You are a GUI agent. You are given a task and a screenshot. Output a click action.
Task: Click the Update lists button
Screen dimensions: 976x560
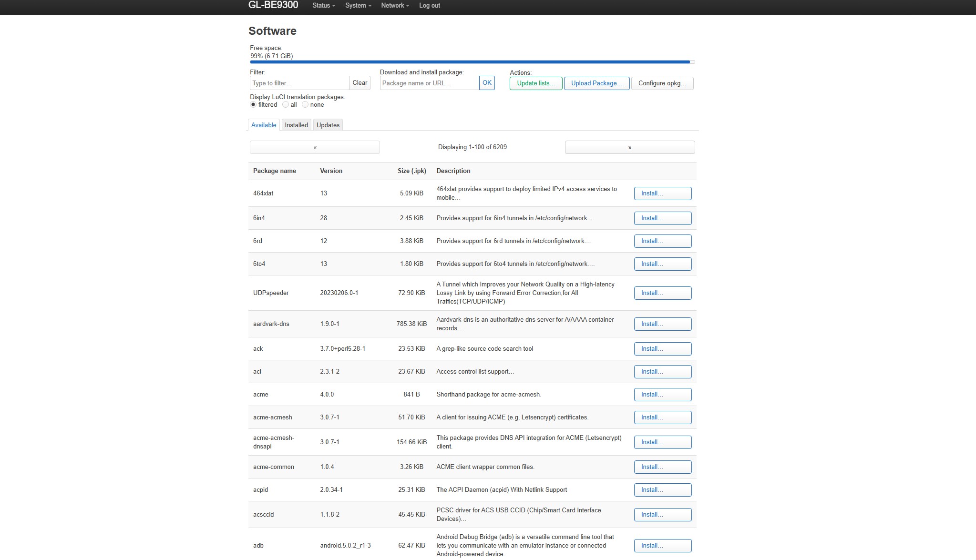pyautogui.click(x=535, y=83)
